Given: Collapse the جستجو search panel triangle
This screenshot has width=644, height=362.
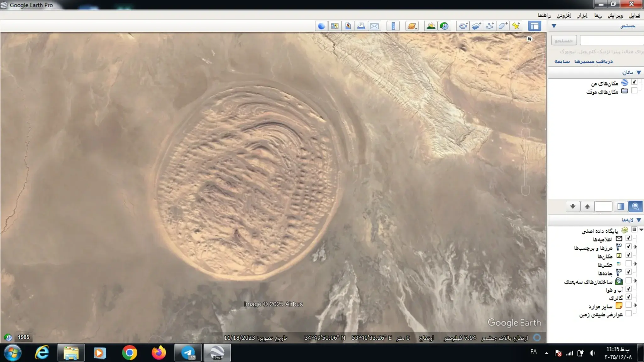Looking at the screenshot, I should click(554, 26).
